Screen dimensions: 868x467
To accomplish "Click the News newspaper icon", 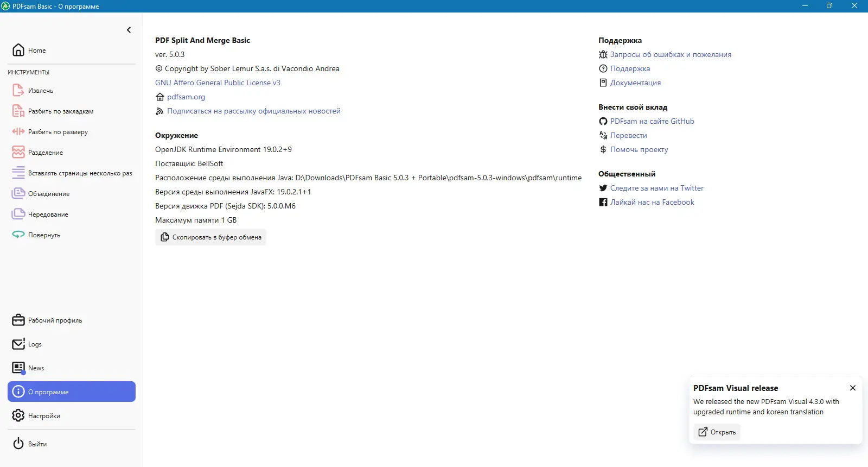I will pyautogui.click(x=18, y=368).
